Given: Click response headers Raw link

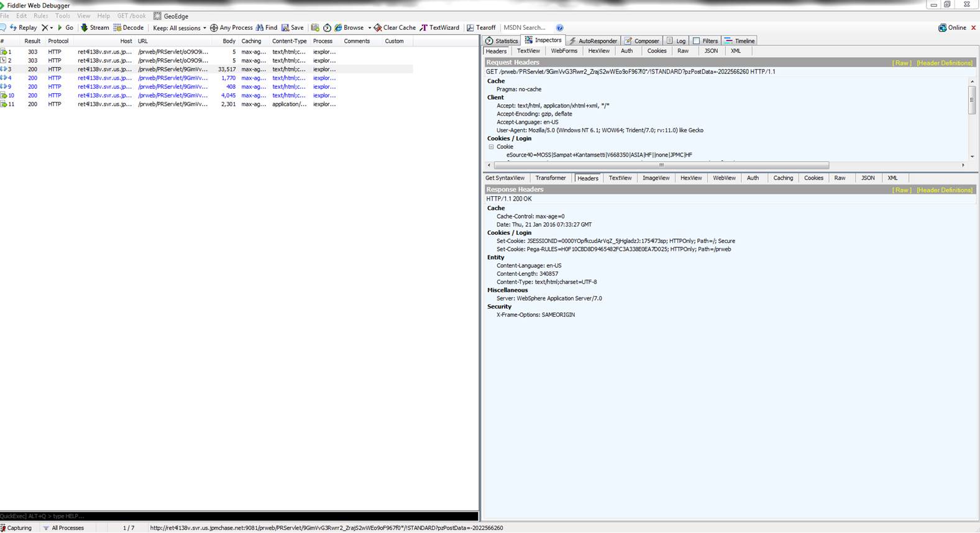Looking at the screenshot, I should click(902, 190).
